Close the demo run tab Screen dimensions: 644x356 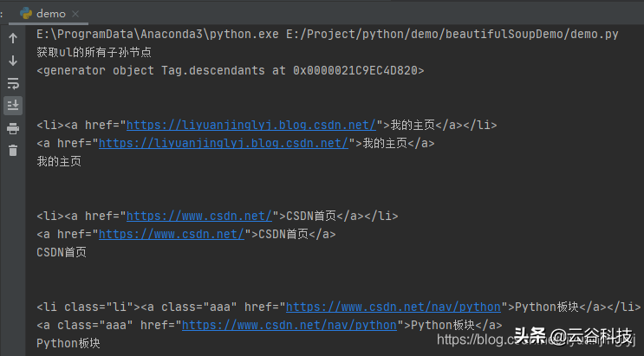pyautogui.click(x=75, y=14)
